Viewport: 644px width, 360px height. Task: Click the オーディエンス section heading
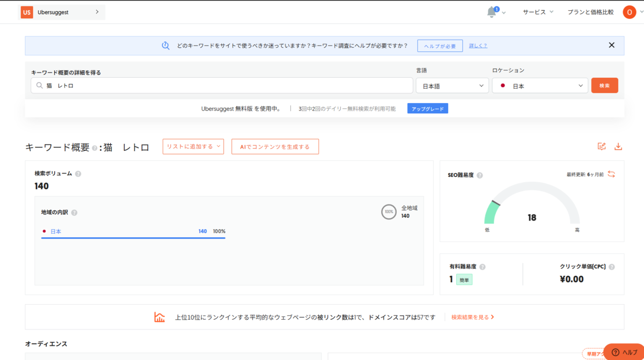[x=46, y=344]
